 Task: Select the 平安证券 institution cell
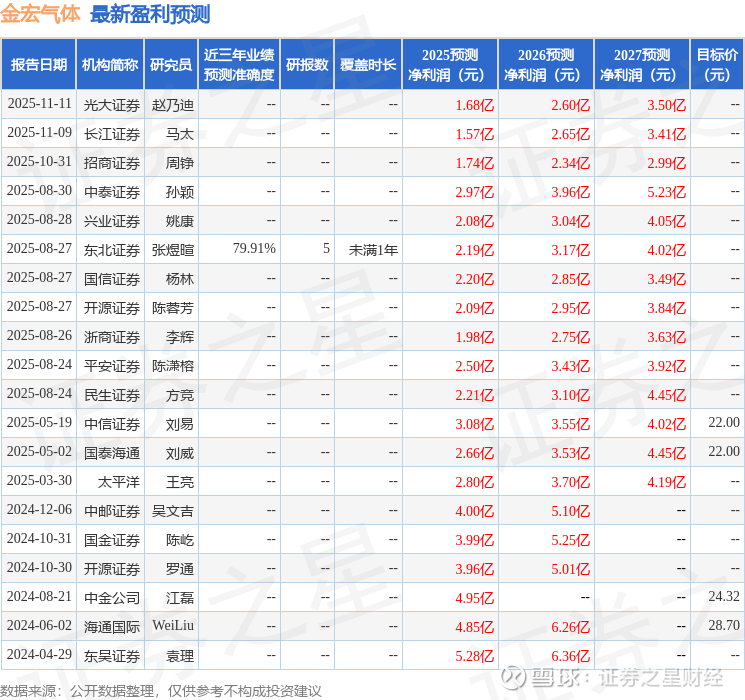[x=112, y=366]
